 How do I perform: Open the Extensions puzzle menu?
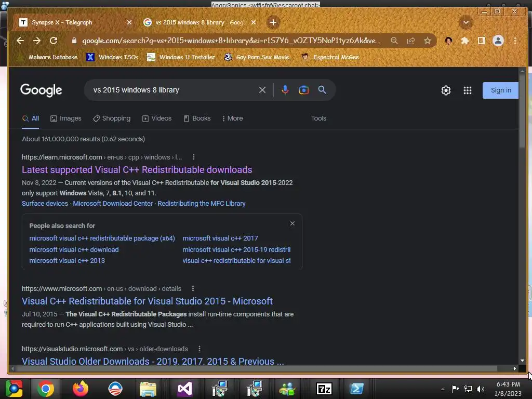point(465,41)
